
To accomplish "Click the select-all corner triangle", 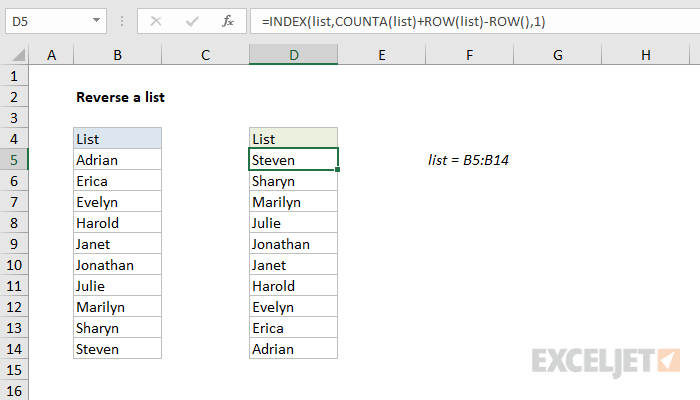I will [18, 55].
